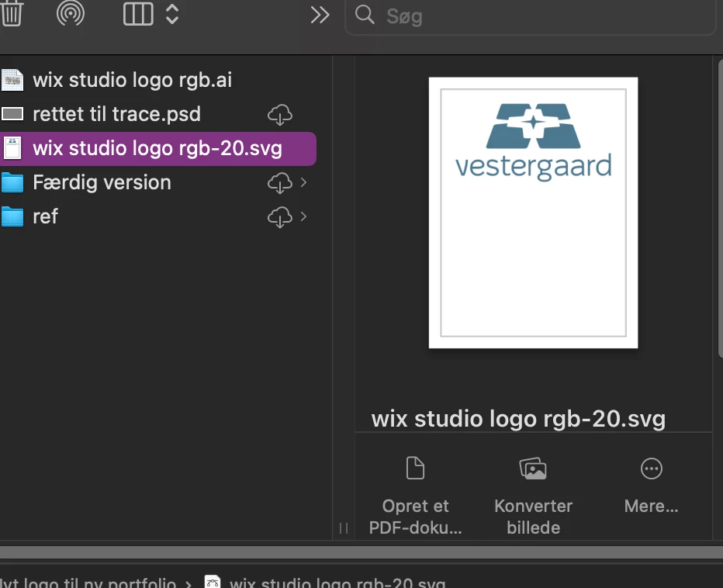Click the preview filename wix studio logo rgb-20.svg
The image size is (723, 588).
tap(518, 419)
